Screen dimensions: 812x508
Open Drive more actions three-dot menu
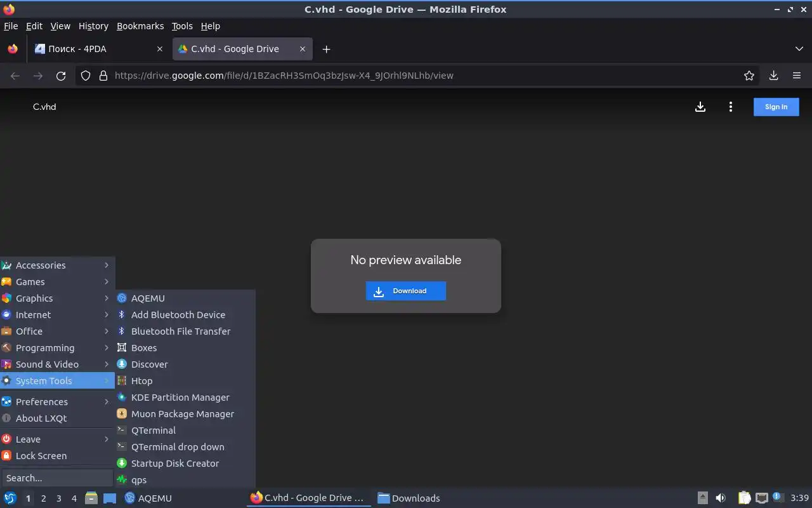click(731, 107)
